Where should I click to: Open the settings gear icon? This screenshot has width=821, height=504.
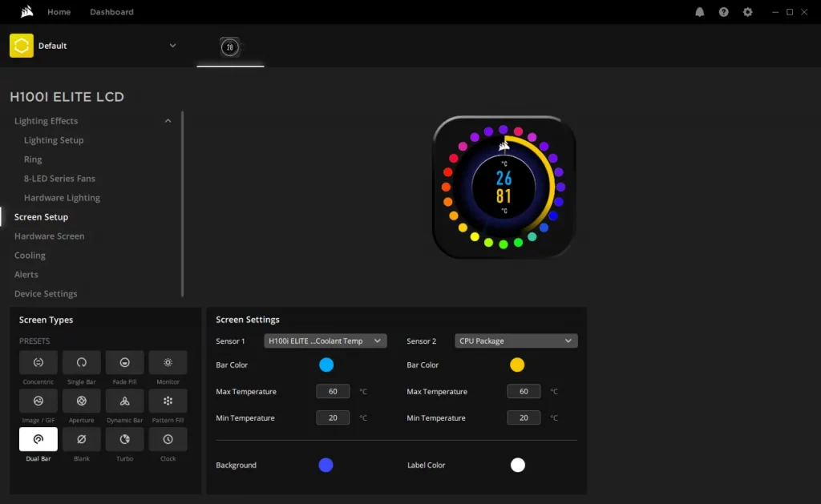(x=748, y=12)
